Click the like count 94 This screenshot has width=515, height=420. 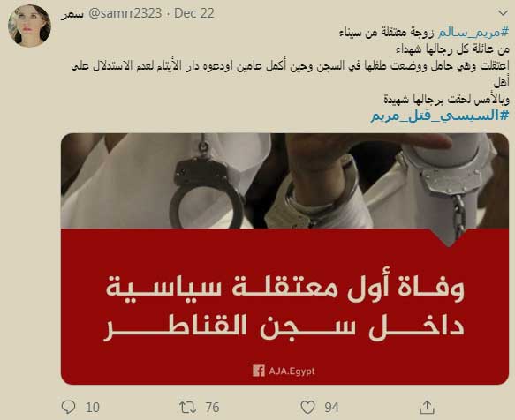(332, 408)
